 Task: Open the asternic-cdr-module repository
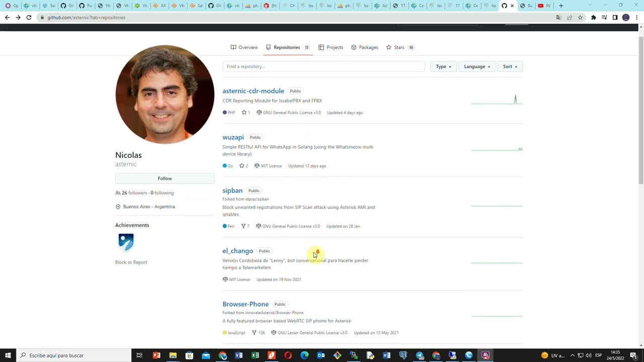coord(253,91)
